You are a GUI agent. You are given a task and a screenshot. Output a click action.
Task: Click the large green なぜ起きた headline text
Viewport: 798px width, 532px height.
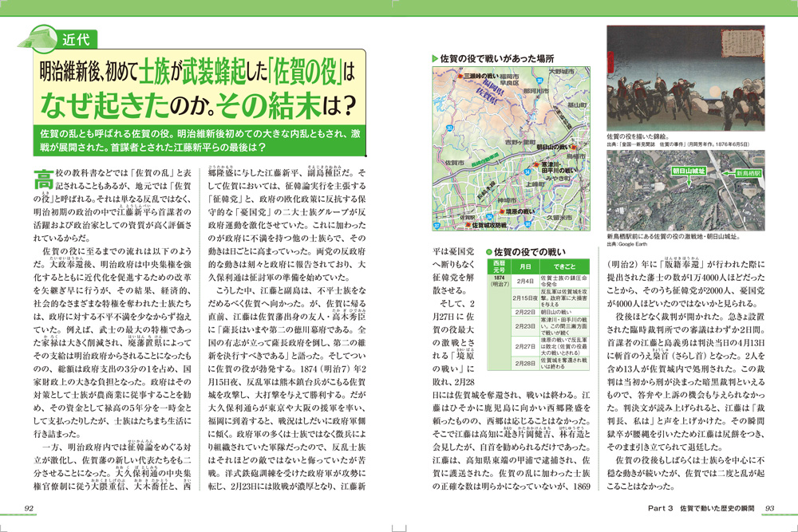point(105,104)
